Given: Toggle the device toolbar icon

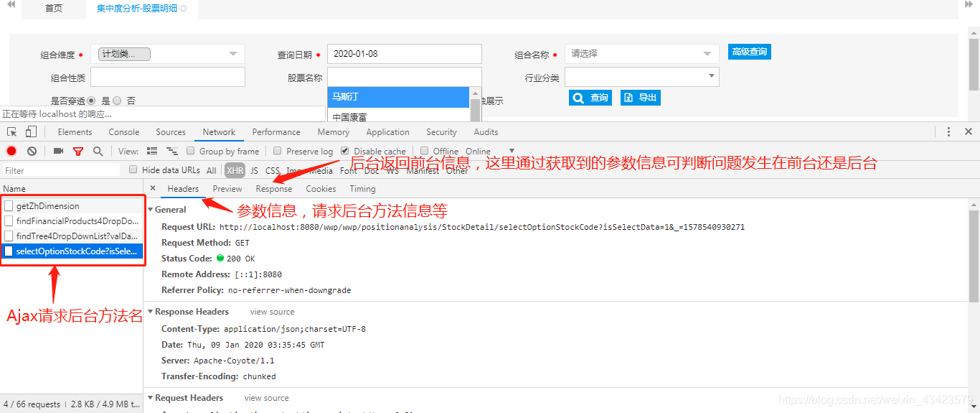Looking at the screenshot, I should [x=31, y=132].
